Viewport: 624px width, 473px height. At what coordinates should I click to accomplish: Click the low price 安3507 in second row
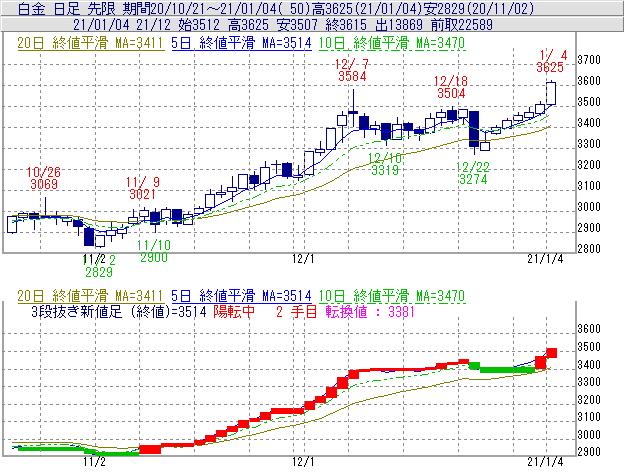click(x=297, y=25)
